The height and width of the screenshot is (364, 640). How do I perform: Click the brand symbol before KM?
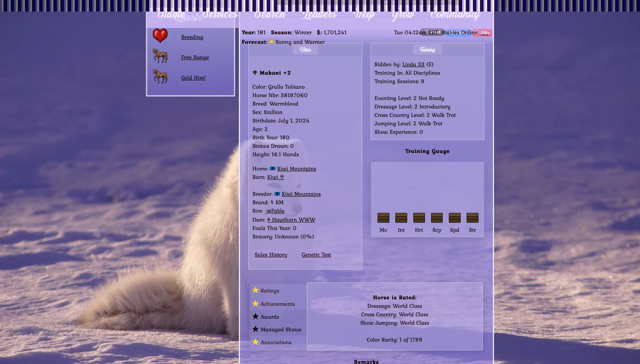[x=272, y=202]
